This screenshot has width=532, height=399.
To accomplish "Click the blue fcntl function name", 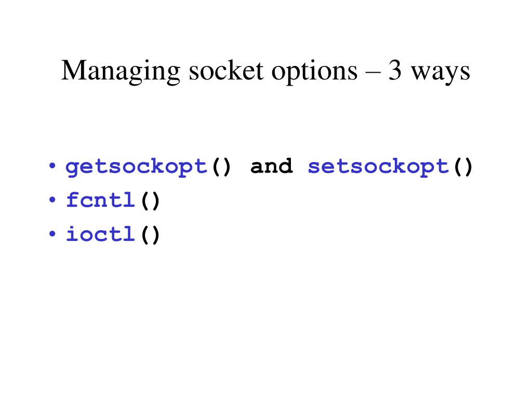I will click(100, 199).
